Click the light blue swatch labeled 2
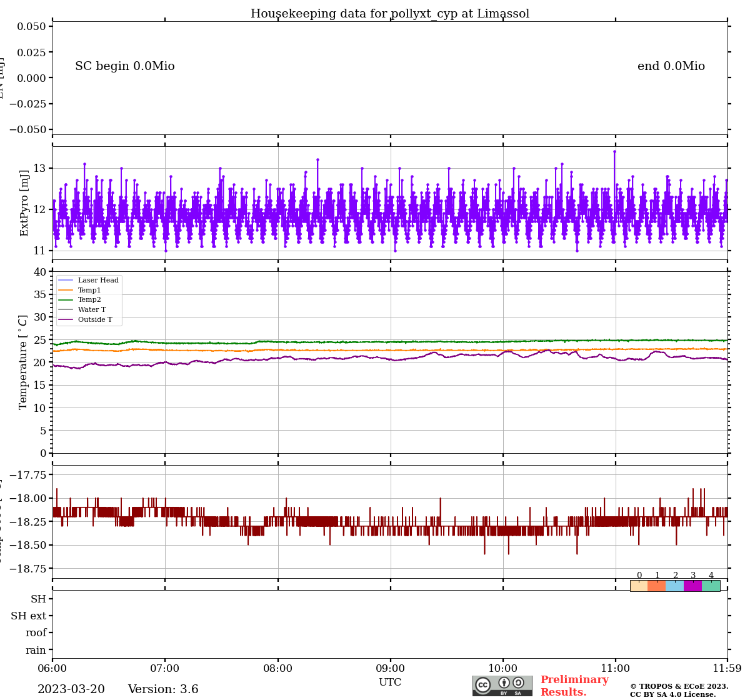Image resolution: width=750 pixels, height=700 pixels. click(x=675, y=586)
